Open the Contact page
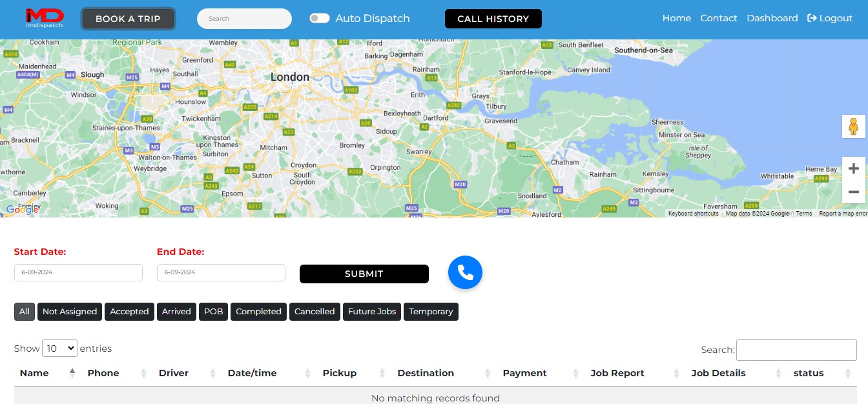The height and width of the screenshot is (404, 868). (719, 19)
